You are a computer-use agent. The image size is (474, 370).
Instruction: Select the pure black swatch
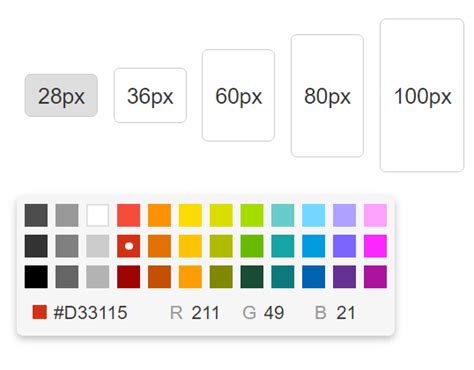coord(36,277)
